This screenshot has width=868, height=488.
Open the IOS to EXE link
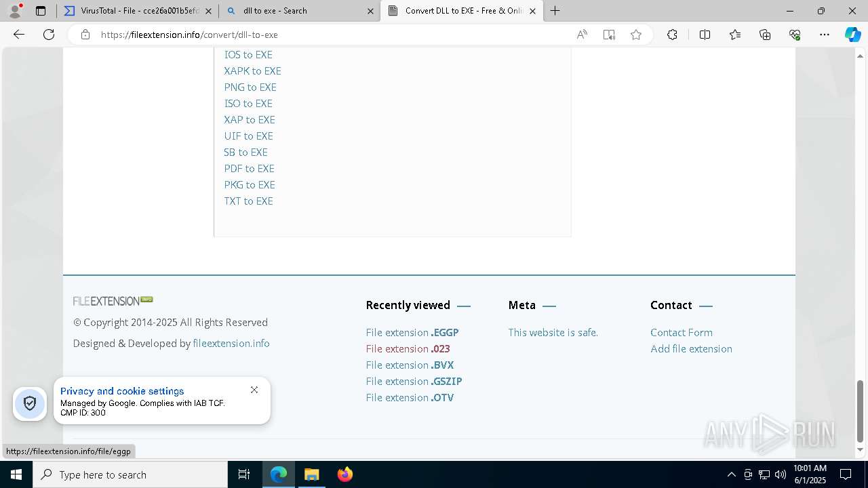[x=248, y=54]
